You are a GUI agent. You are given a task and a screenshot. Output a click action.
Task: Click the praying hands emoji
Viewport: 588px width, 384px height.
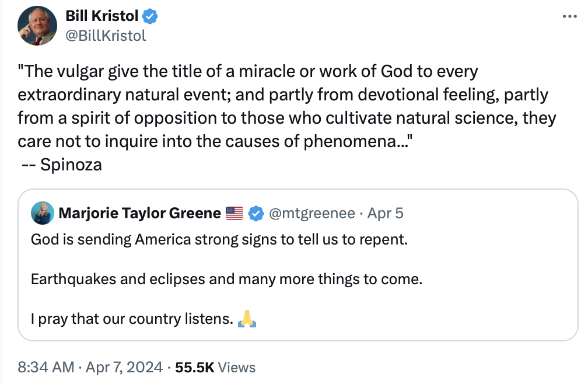click(247, 319)
